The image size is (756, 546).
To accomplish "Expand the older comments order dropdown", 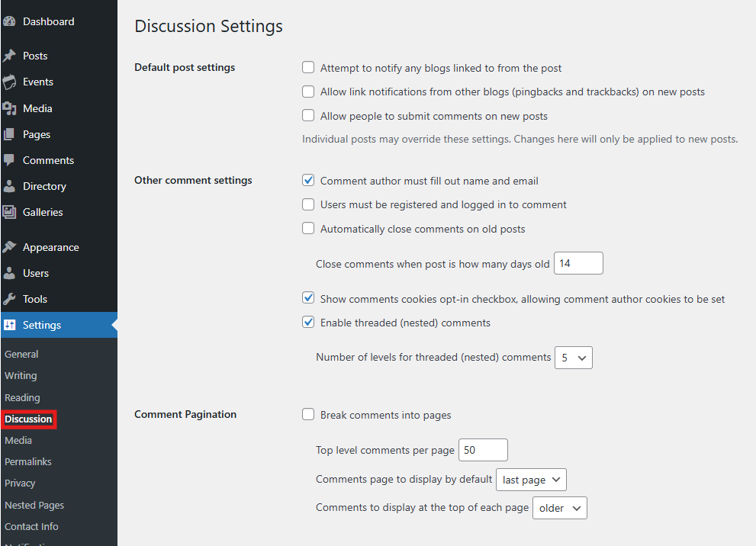I will tap(559, 508).
